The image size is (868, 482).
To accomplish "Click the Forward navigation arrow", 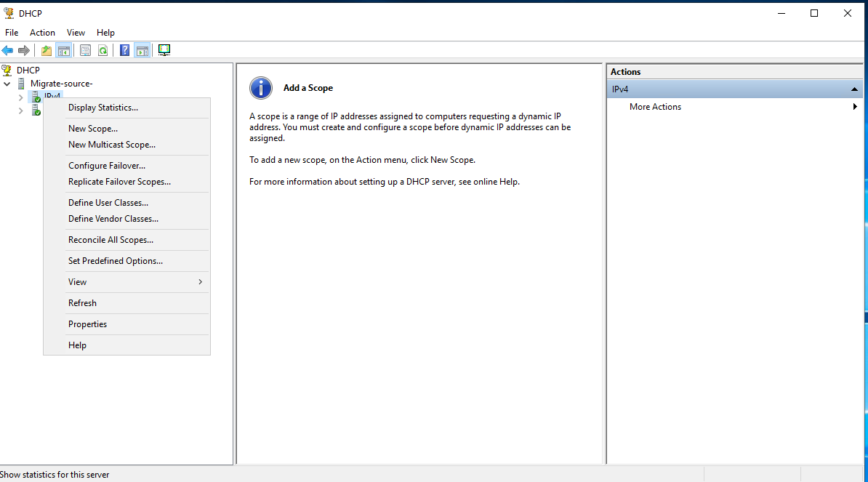I will (23, 49).
